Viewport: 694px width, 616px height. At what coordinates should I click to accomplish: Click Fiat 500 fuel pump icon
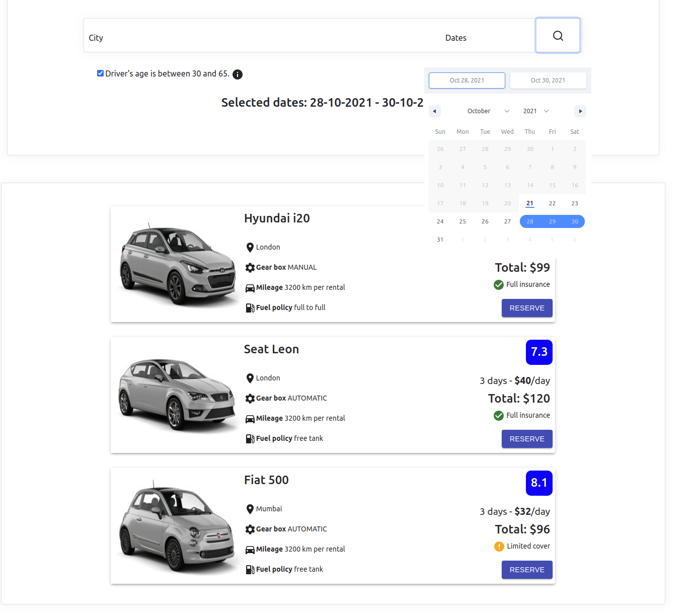pyautogui.click(x=250, y=570)
